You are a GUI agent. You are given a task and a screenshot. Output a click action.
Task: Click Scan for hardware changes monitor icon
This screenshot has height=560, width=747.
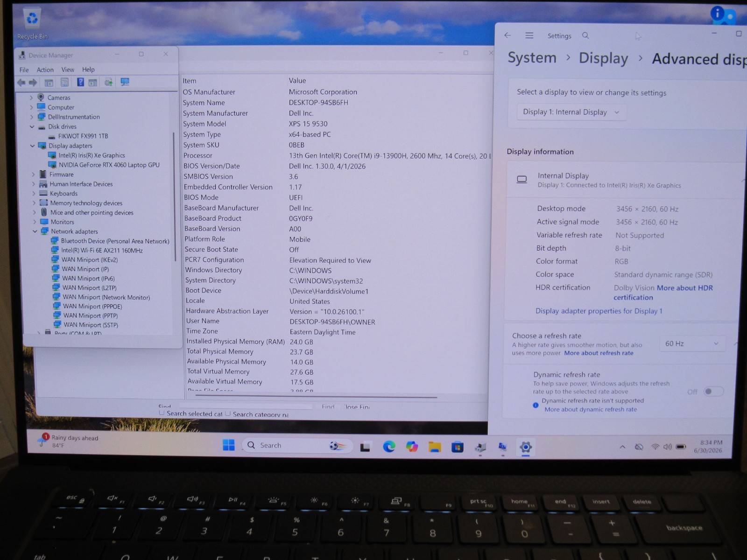tap(125, 82)
